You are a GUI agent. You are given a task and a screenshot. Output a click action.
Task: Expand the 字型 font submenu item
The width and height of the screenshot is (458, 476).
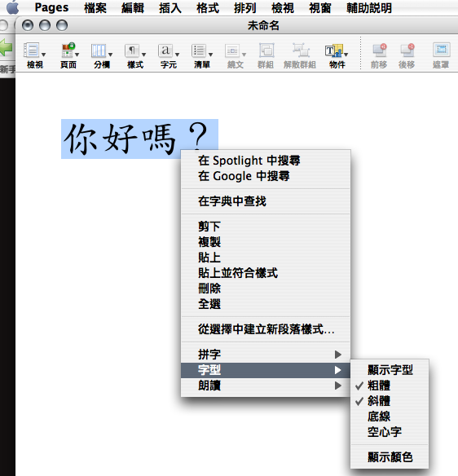coord(266,370)
